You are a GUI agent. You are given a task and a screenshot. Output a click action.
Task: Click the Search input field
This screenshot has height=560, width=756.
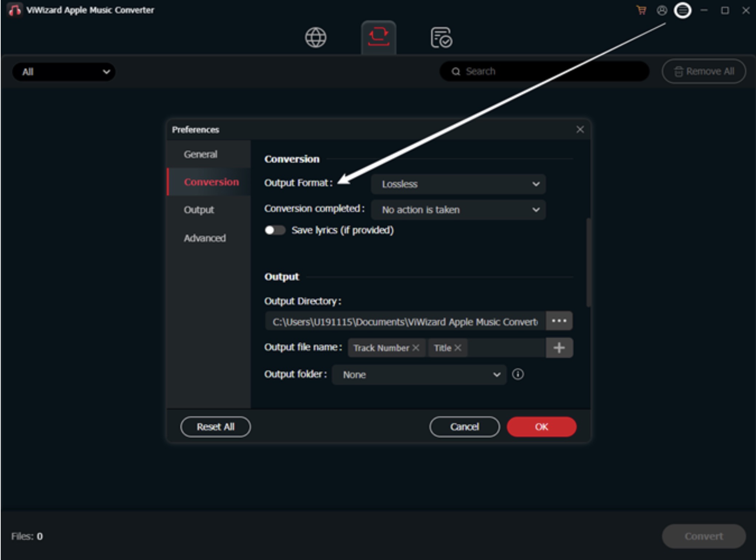point(546,71)
